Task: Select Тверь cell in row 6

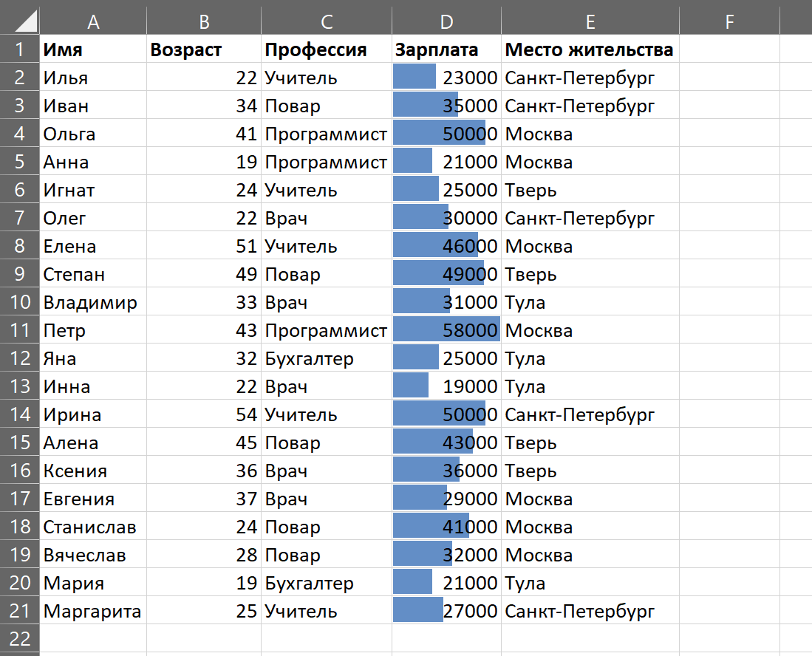Action: pyautogui.click(x=590, y=190)
